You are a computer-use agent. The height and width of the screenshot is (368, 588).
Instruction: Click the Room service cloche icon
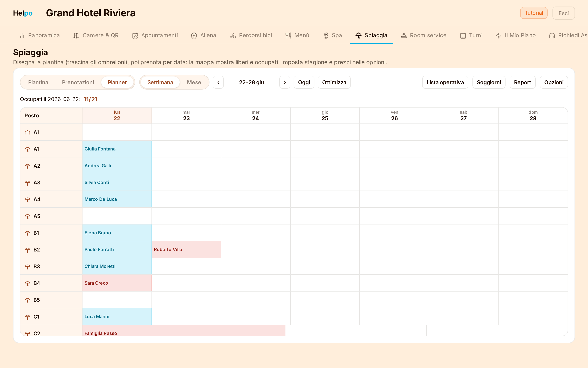pyautogui.click(x=404, y=36)
